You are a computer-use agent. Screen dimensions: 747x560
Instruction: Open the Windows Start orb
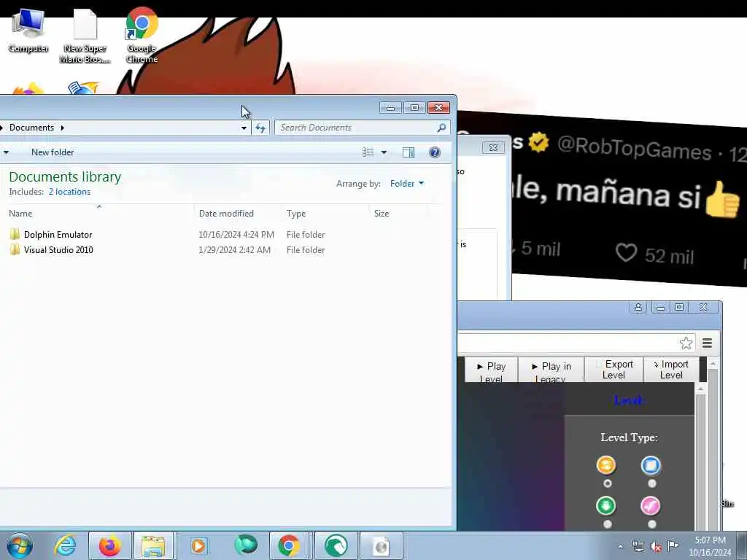click(x=20, y=545)
